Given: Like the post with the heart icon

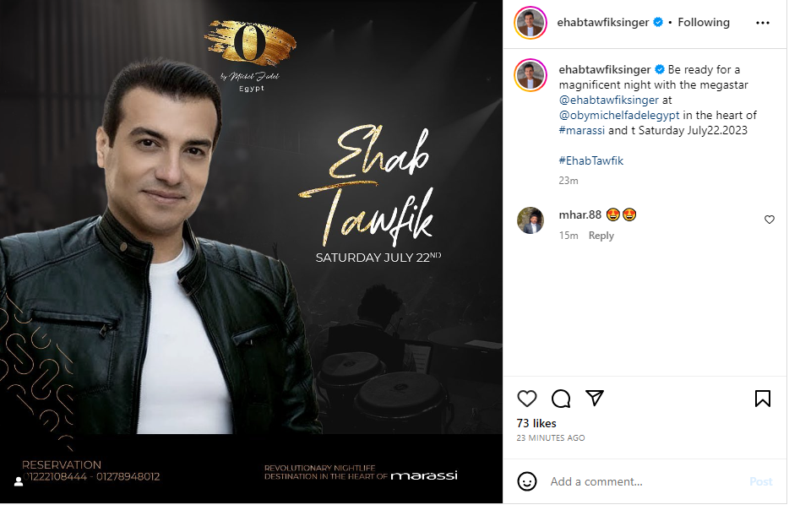Looking at the screenshot, I should tap(527, 399).
